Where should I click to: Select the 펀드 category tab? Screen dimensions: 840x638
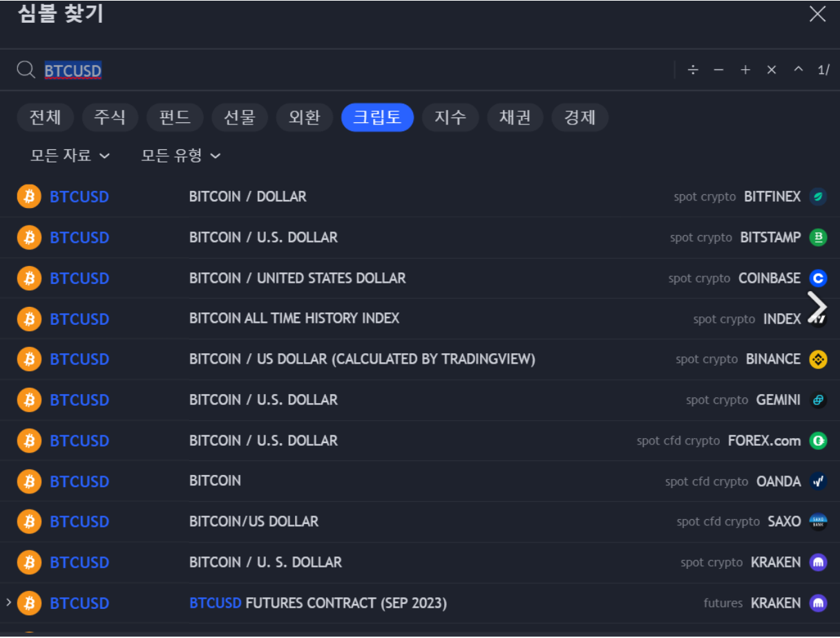175,118
